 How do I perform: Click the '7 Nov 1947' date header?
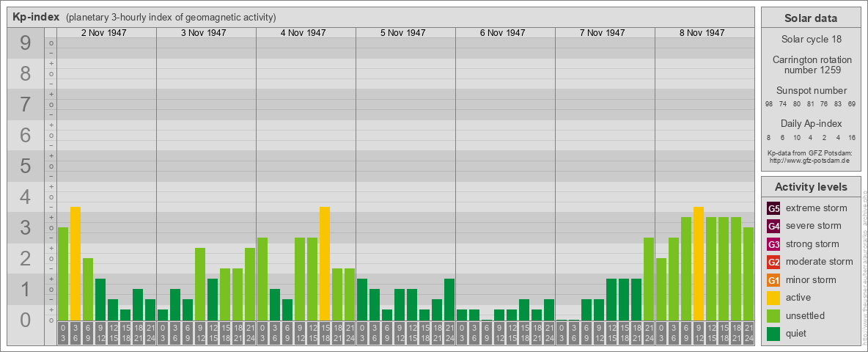click(x=602, y=33)
